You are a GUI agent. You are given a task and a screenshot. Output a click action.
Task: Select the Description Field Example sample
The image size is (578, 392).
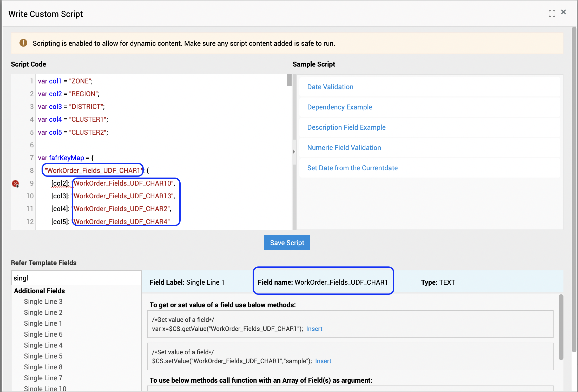[346, 127]
